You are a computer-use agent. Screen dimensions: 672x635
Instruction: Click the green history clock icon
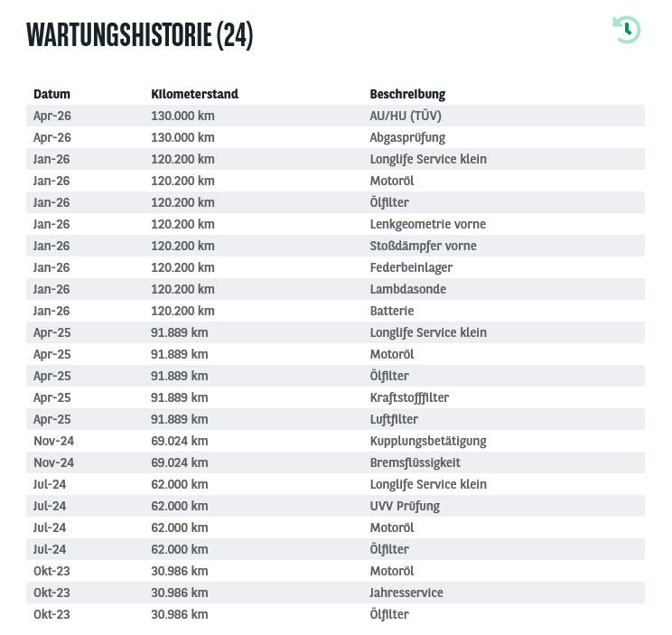coord(627,30)
